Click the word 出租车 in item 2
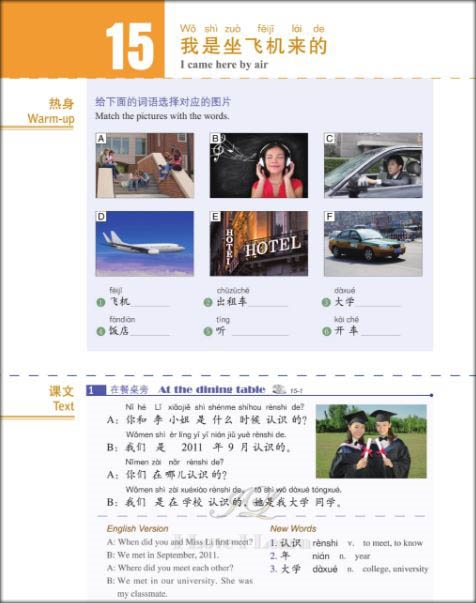 coord(231,302)
